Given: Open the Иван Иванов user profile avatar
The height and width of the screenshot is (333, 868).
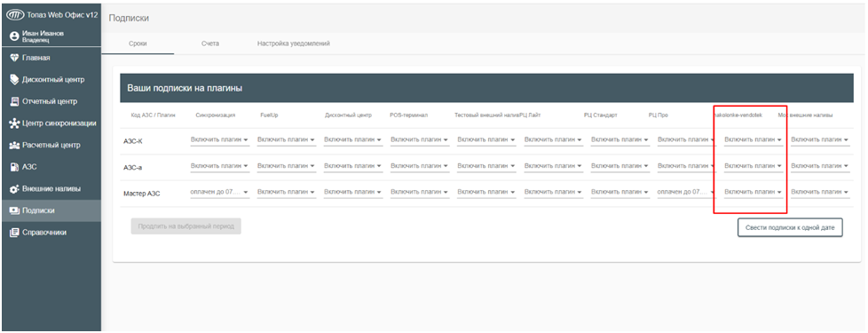Looking at the screenshot, I should point(15,36).
